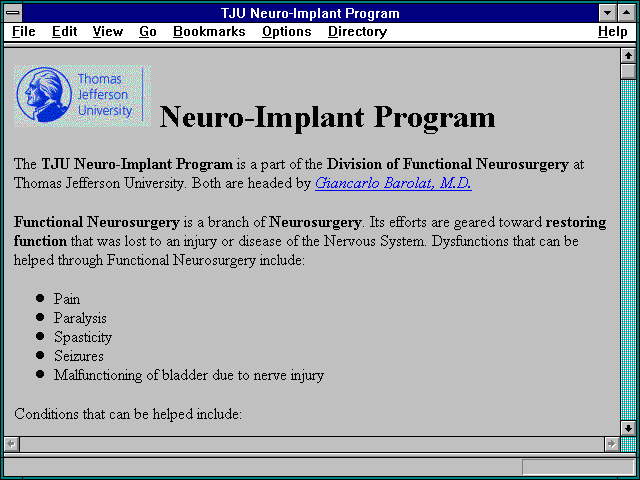Open the File menu
The width and height of the screenshot is (640, 480).
coord(24,31)
